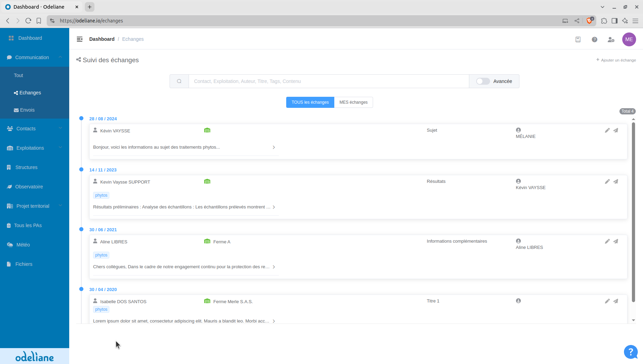The width and height of the screenshot is (643, 364).
Task: Open the user settings icon in header
Action: (x=611, y=39)
